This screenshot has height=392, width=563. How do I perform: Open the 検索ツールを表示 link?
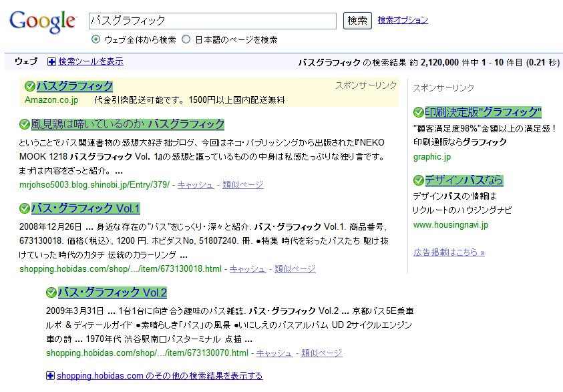click(x=91, y=61)
